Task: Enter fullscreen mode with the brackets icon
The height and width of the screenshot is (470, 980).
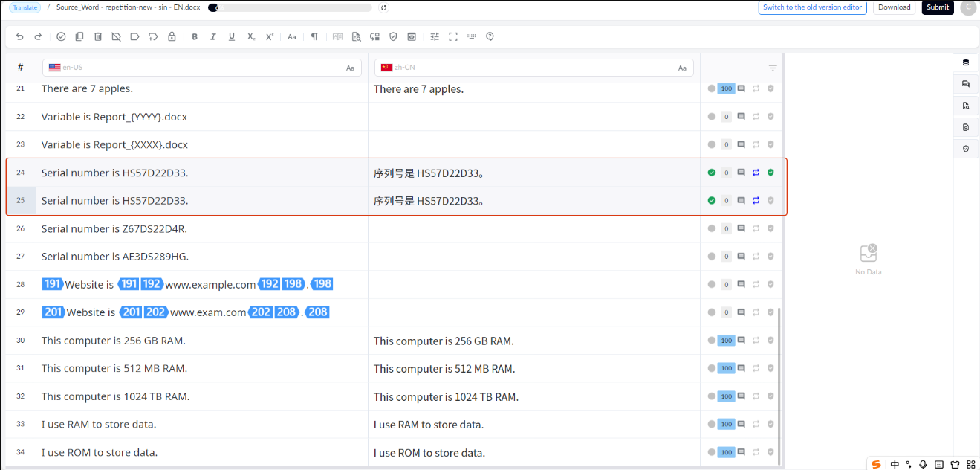Action: pyautogui.click(x=453, y=36)
